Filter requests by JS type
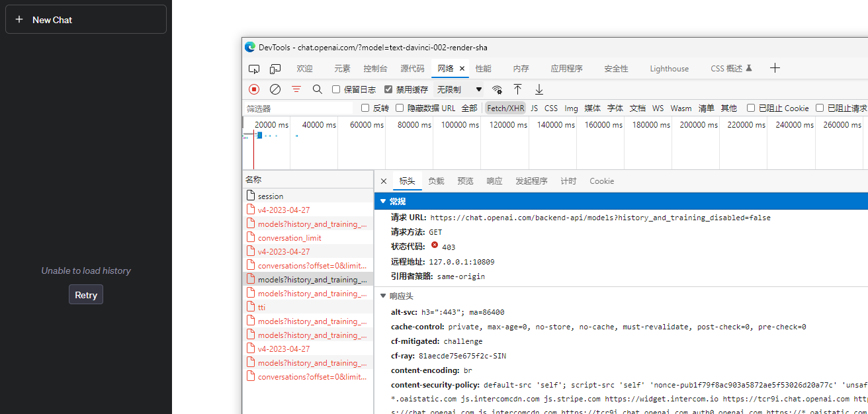 coord(534,108)
